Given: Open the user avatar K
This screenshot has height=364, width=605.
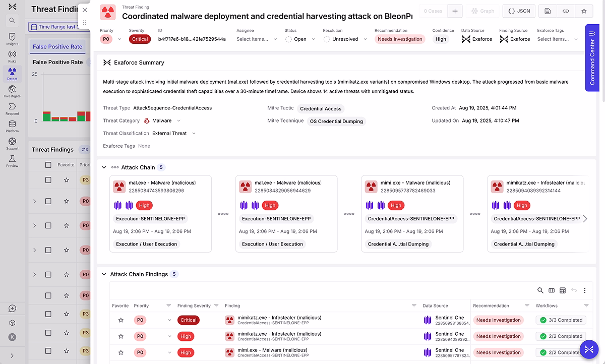Looking at the screenshot, I should tap(12, 337).
